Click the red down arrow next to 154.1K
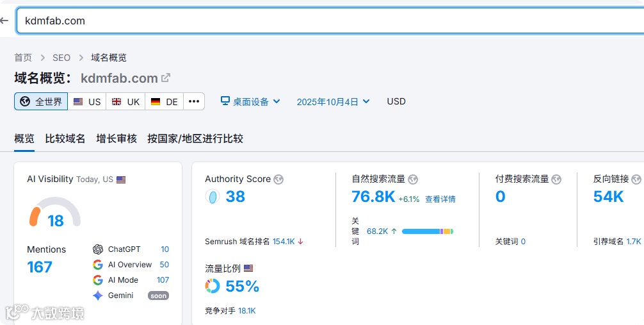 tap(300, 242)
